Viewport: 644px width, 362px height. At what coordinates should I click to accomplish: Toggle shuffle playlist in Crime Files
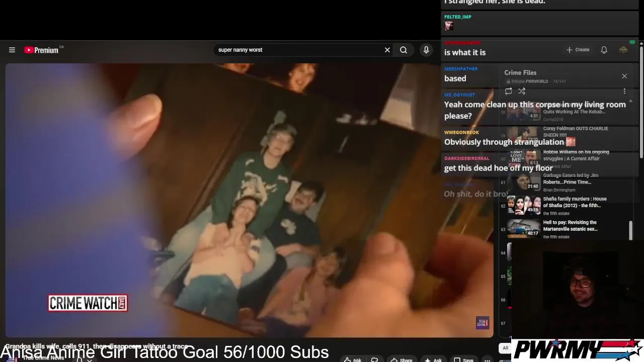[x=522, y=91]
